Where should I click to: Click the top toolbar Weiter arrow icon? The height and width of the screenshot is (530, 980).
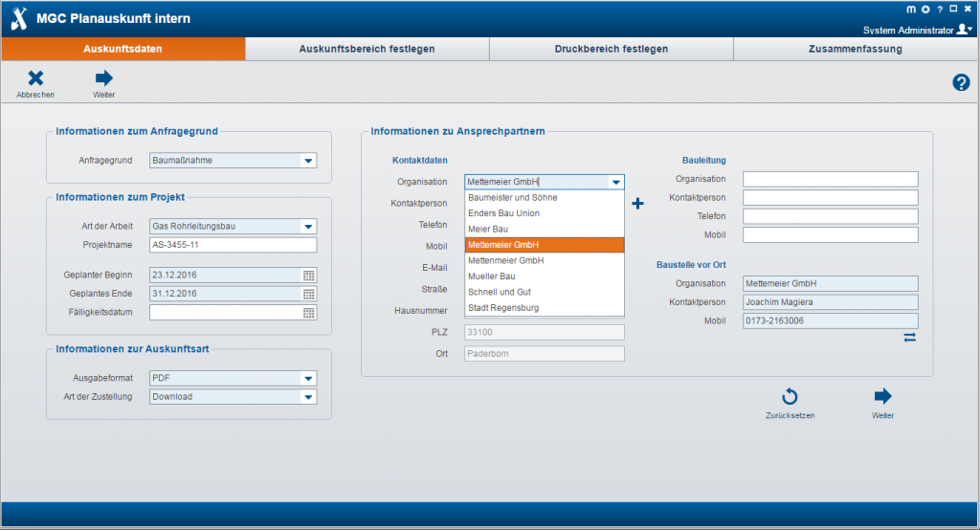[x=103, y=79]
